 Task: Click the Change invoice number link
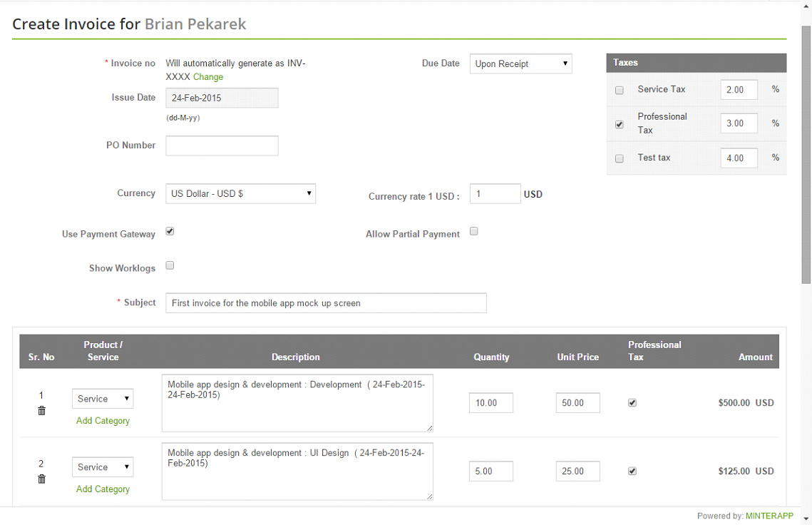208,77
